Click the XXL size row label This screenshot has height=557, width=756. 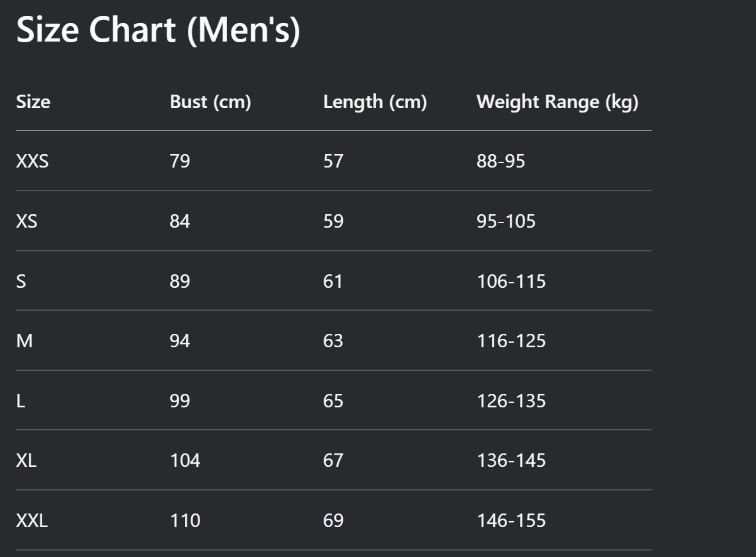click(x=32, y=521)
